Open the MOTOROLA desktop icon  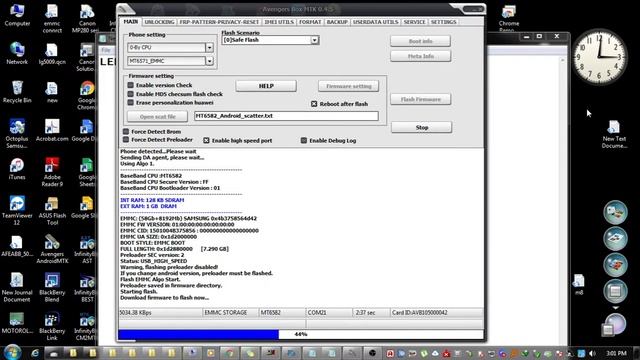pyautogui.click(x=17, y=323)
